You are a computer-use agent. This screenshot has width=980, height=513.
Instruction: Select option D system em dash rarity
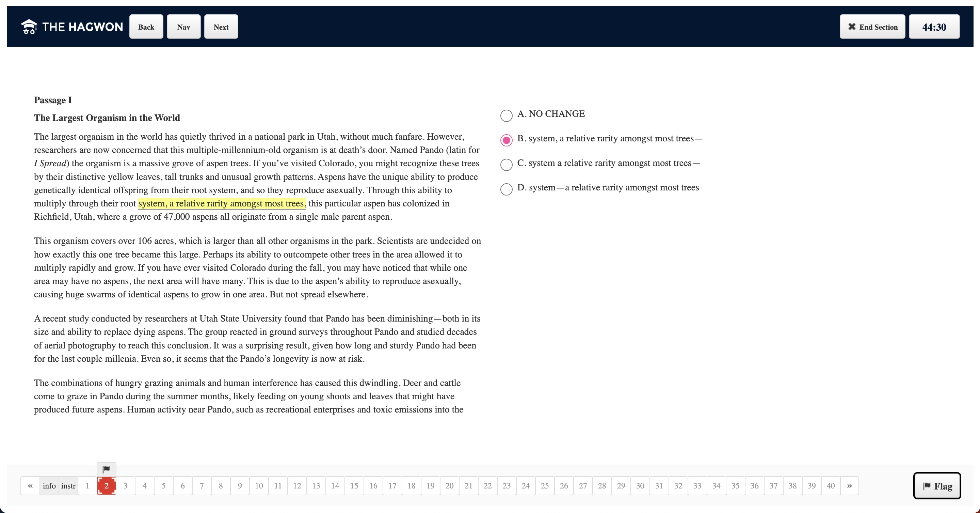pos(505,188)
